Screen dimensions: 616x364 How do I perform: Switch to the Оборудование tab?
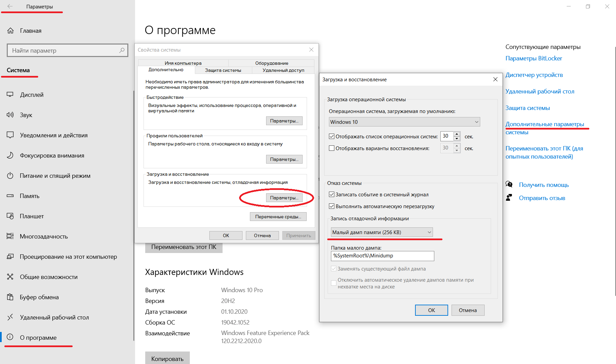pos(272,63)
